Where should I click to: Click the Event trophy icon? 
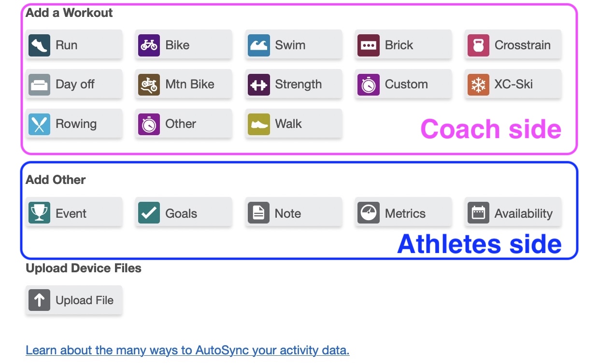point(39,213)
